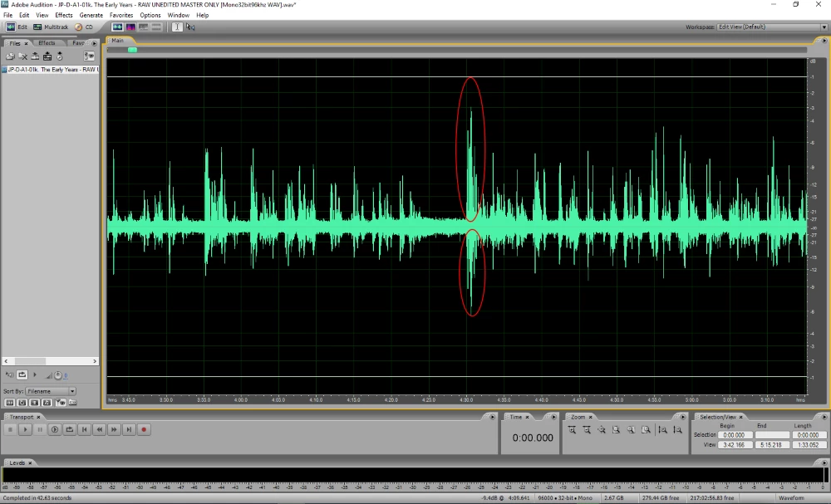Toggle full path display button
The width and height of the screenshot is (831, 504).
tap(72, 403)
